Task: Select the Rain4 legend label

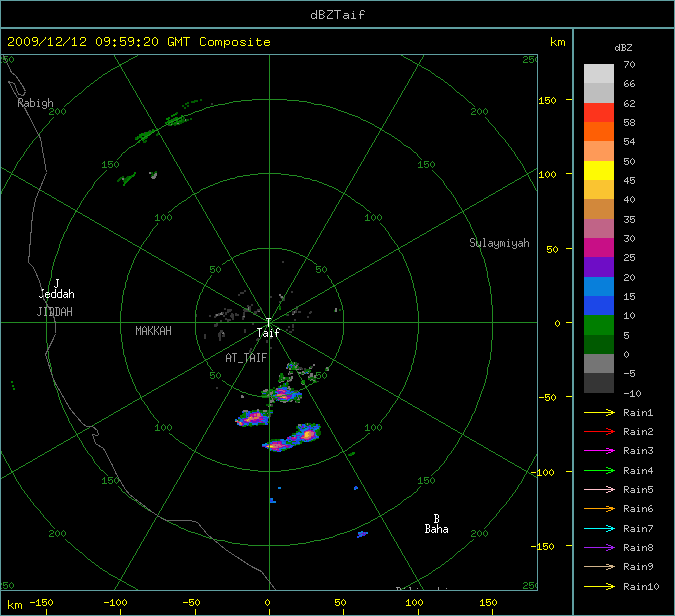Action: pos(638,471)
